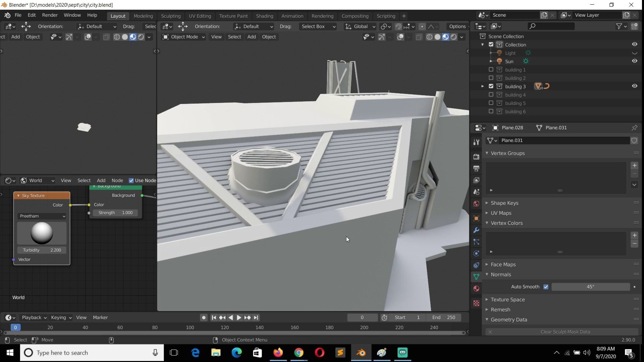Open the Texture properties tab
This screenshot has width=644, height=362.
tap(476, 303)
